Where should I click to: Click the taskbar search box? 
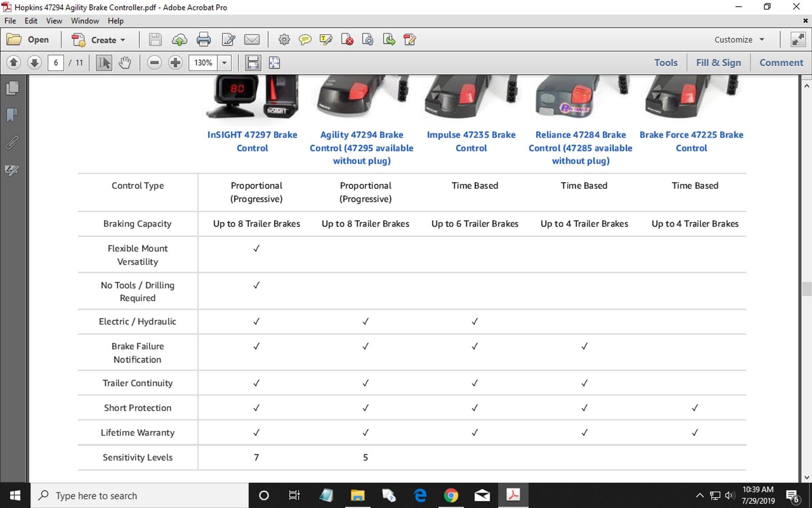coord(139,495)
